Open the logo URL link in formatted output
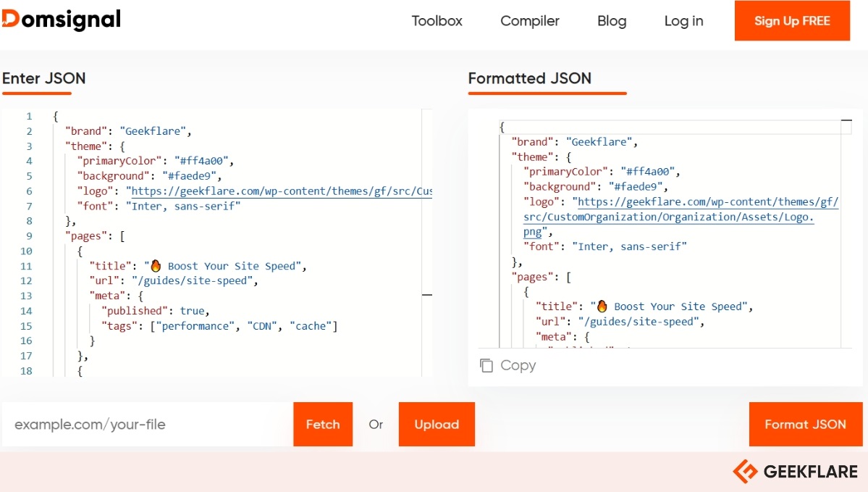 click(x=681, y=217)
